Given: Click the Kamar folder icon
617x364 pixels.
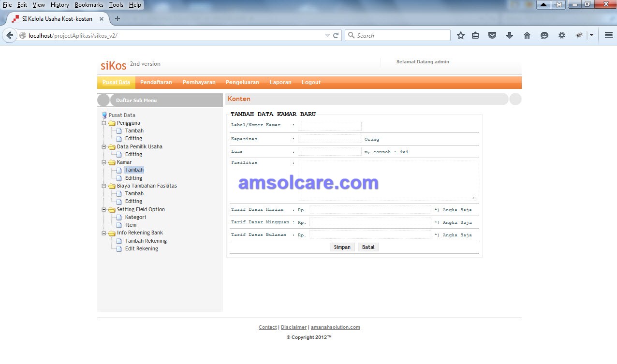Looking at the screenshot, I should (112, 162).
